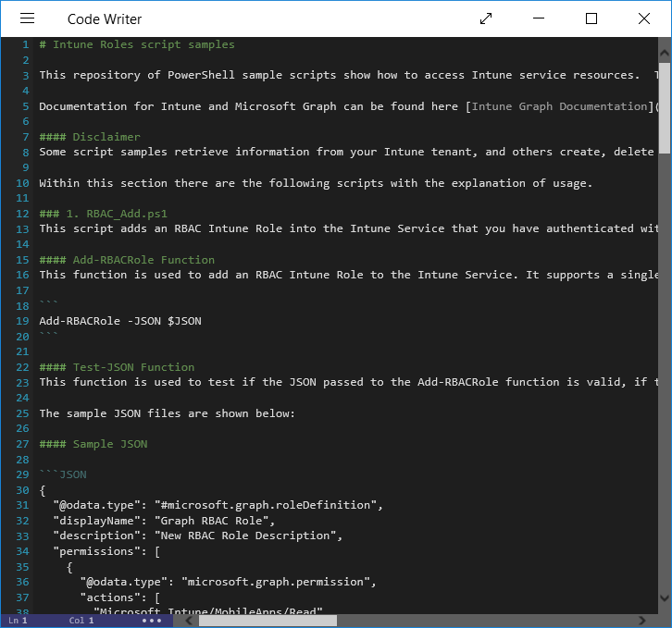Click the Col 1 status indicator
This screenshot has height=628, width=672.
81,621
